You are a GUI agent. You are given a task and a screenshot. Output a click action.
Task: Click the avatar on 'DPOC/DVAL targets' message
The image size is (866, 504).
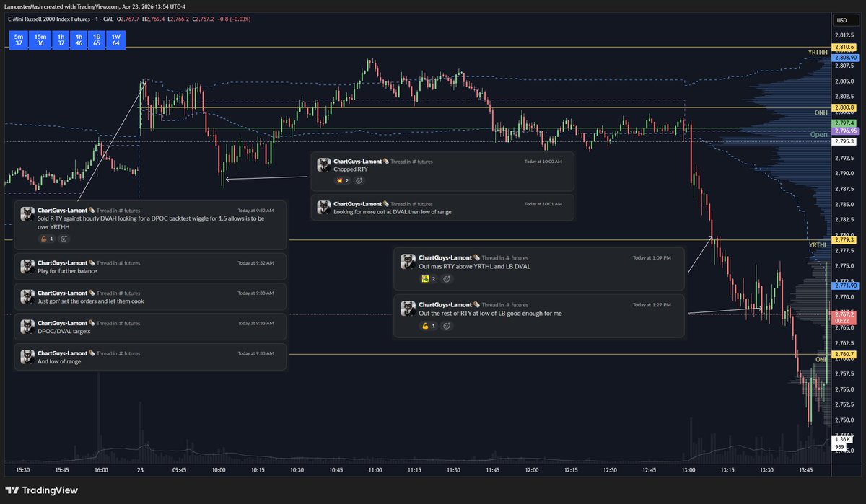27,327
